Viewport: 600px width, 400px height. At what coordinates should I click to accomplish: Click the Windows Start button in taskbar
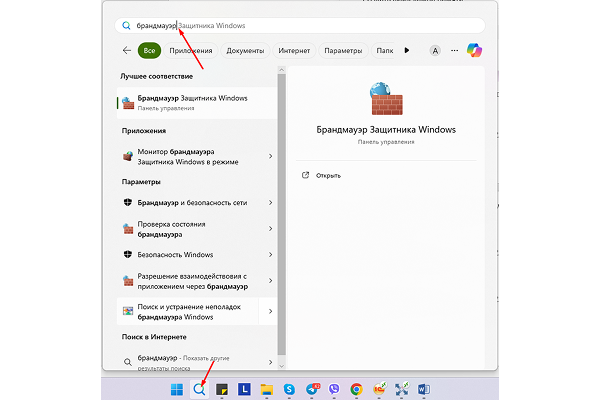pyautogui.click(x=177, y=390)
